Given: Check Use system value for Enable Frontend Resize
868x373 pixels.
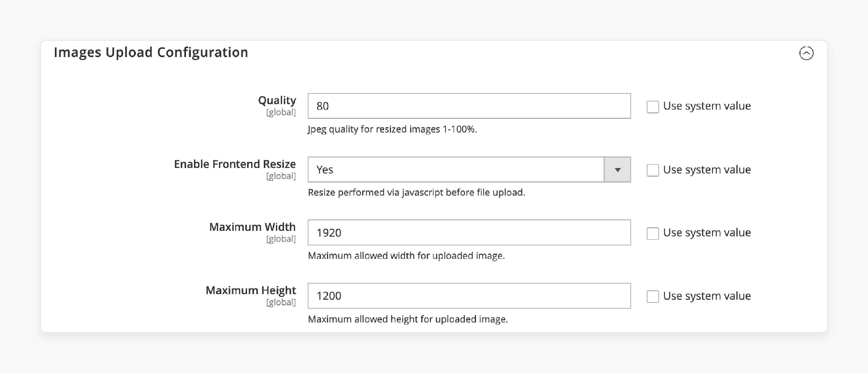Looking at the screenshot, I should coord(653,170).
